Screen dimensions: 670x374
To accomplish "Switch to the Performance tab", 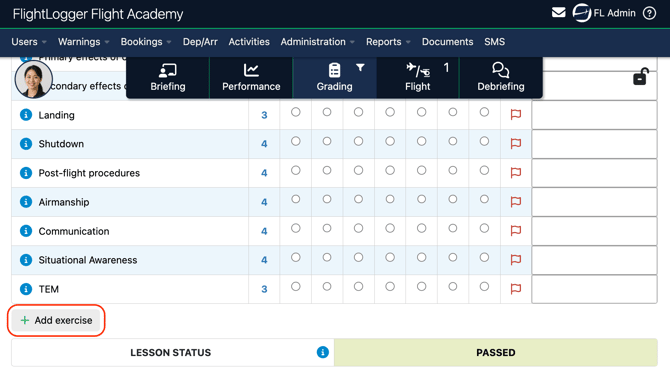I will (251, 77).
